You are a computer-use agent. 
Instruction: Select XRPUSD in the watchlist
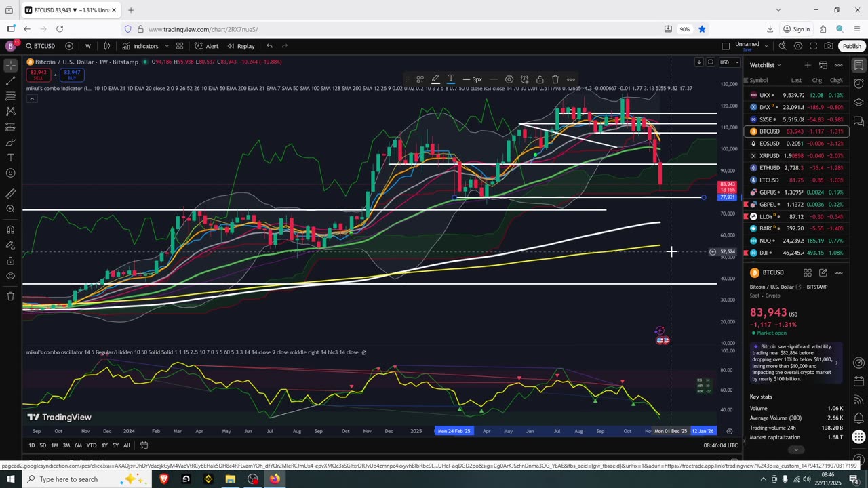pos(796,156)
